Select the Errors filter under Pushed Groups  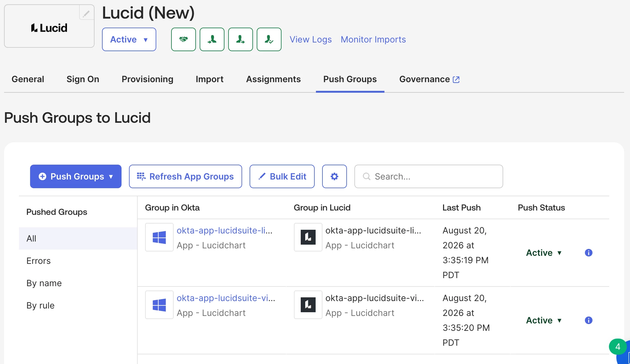point(78,261)
